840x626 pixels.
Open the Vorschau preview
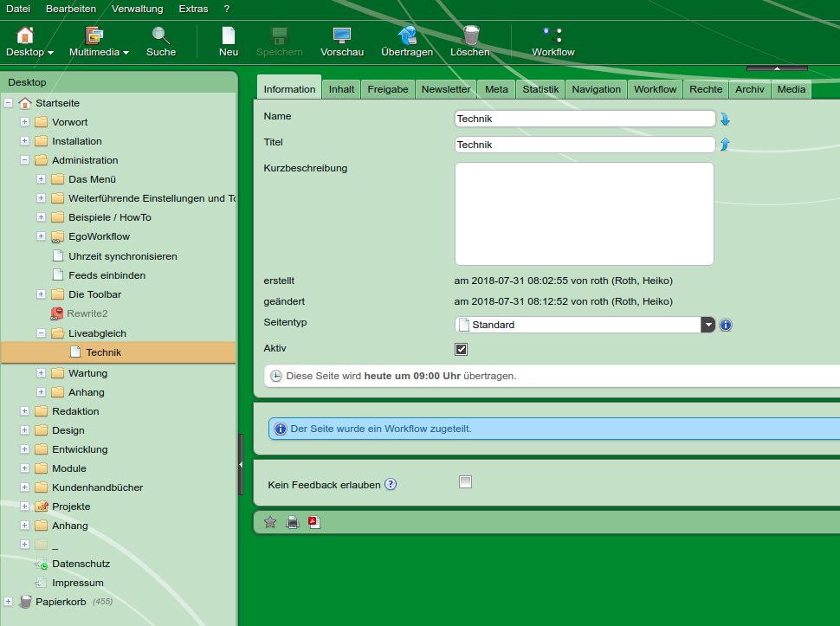click(x=342, y=42)
